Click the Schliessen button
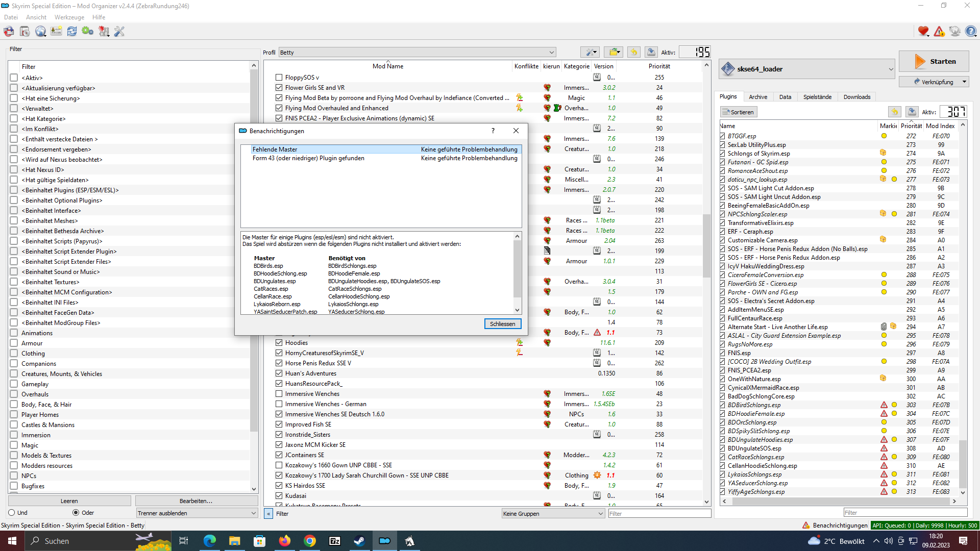 tap(503, 324)
